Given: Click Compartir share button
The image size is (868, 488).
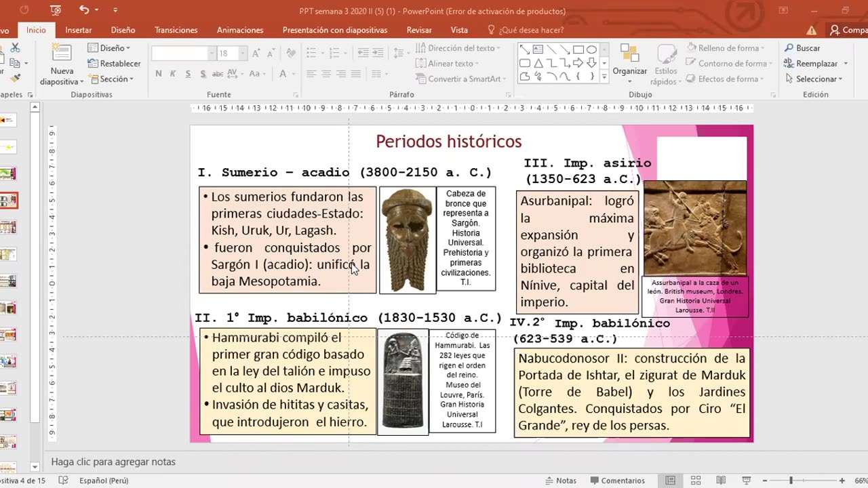Looking at the screenshot, I should point(848,30).
